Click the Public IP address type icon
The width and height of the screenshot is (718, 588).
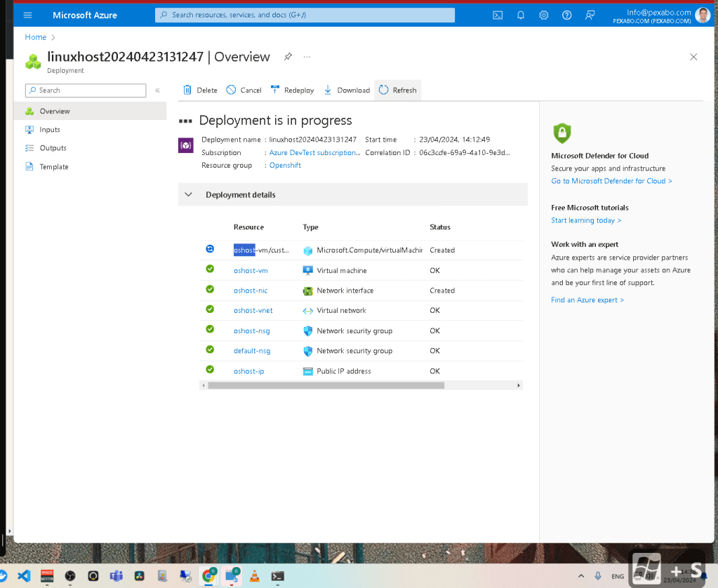307,371
